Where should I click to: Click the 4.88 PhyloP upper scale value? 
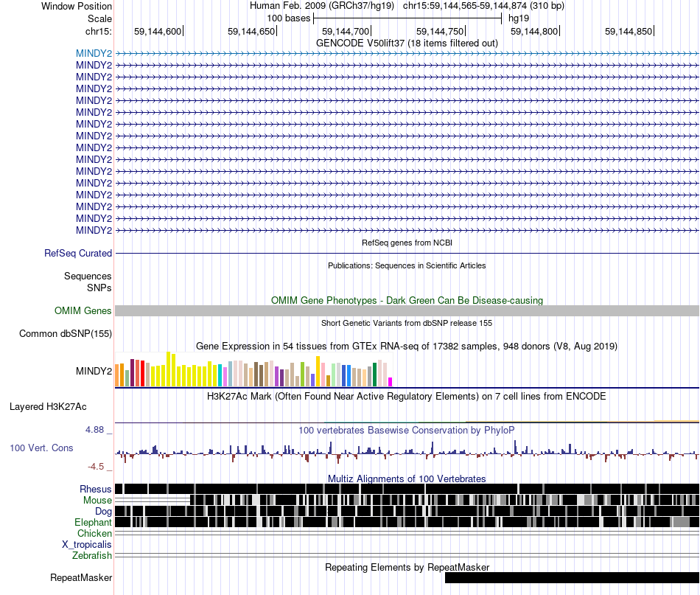coord(94,430)
